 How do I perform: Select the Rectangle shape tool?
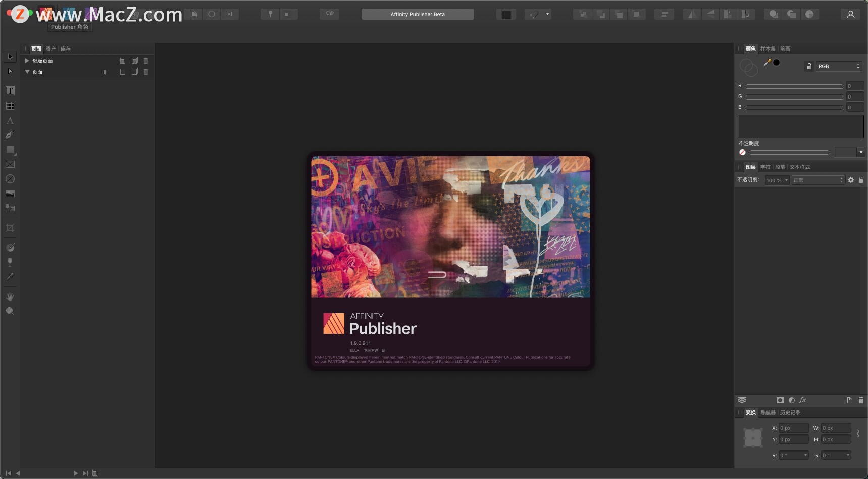point(10,150)
